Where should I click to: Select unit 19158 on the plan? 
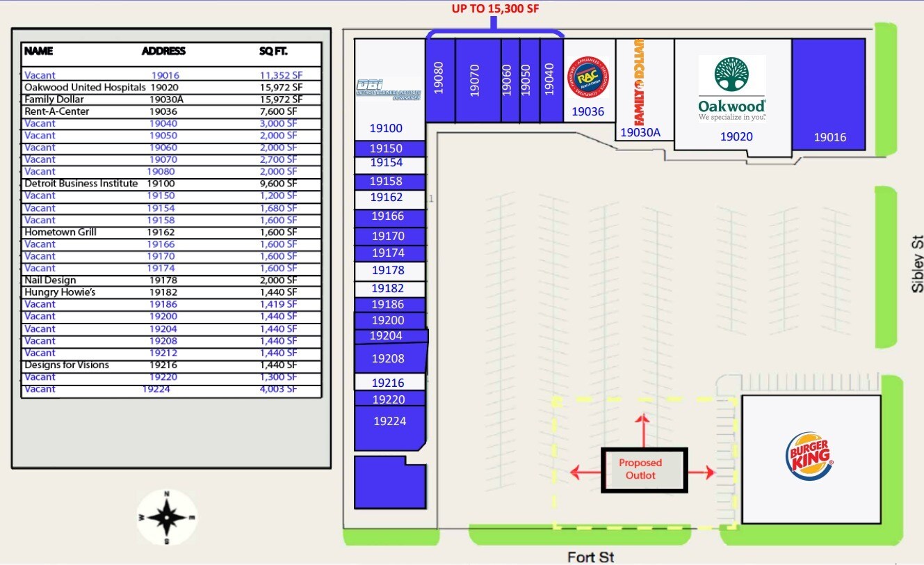389,181
